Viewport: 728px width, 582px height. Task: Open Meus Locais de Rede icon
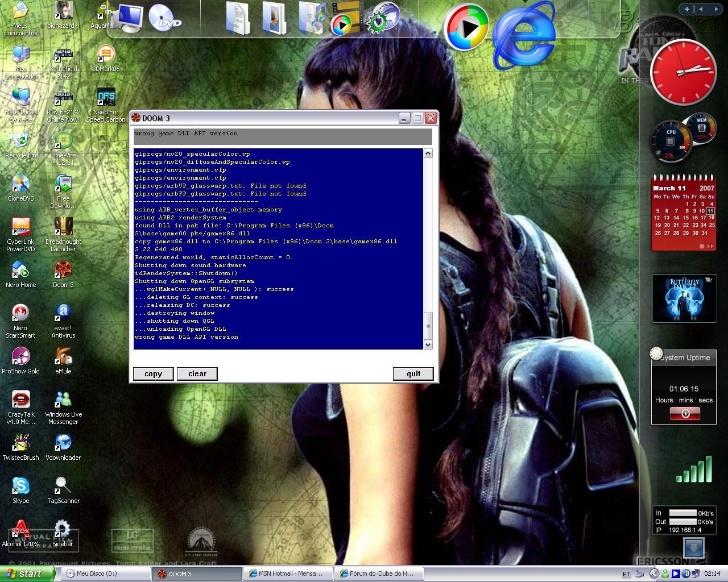click(20, 105)
